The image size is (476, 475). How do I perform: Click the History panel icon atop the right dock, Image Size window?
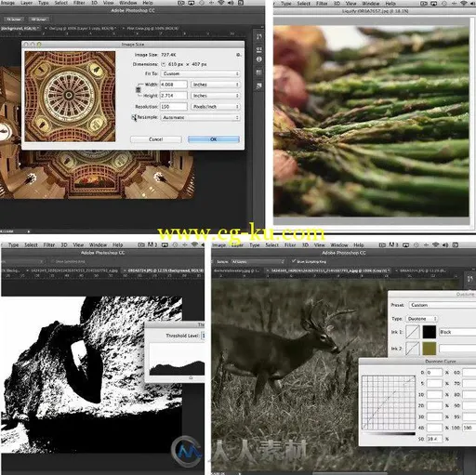coord(258,37)
